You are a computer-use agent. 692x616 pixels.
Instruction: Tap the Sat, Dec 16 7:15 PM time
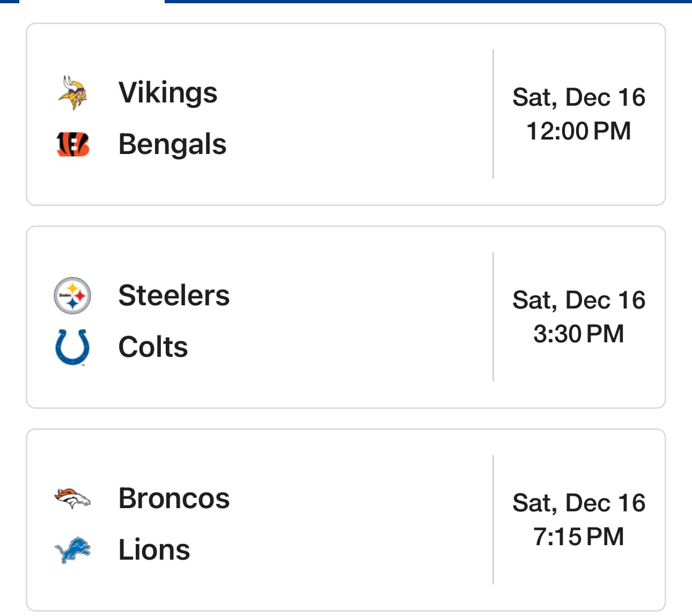click(x=579, y=520)
